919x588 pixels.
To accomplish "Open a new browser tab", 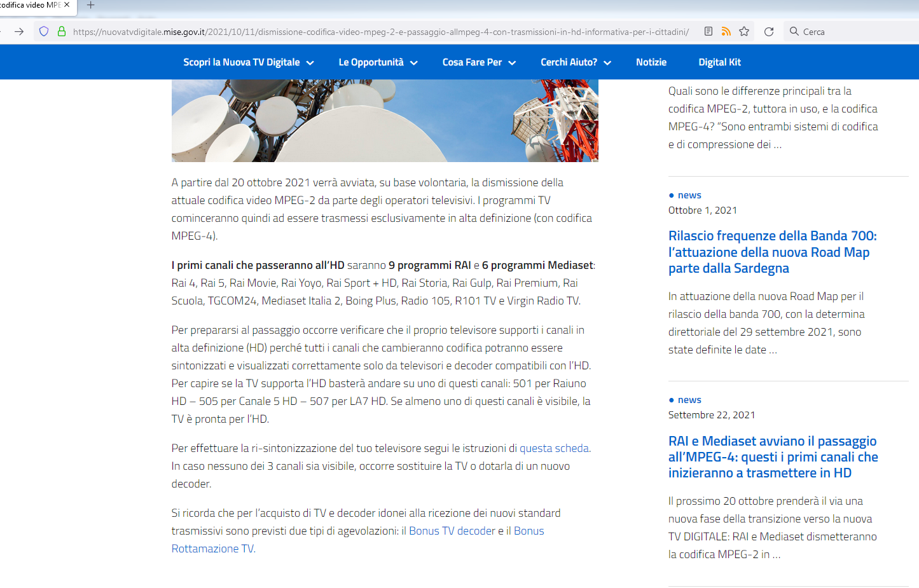I will [x=90, y=5].
